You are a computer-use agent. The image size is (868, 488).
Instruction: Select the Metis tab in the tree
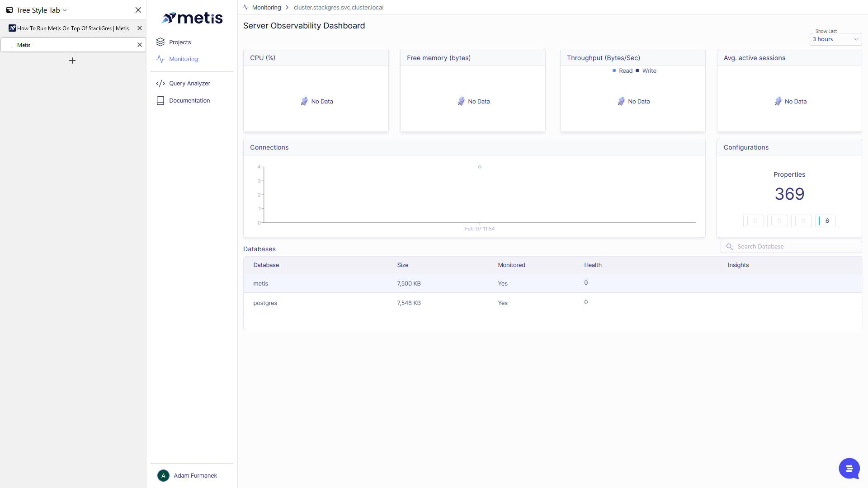tap(73, 45)
